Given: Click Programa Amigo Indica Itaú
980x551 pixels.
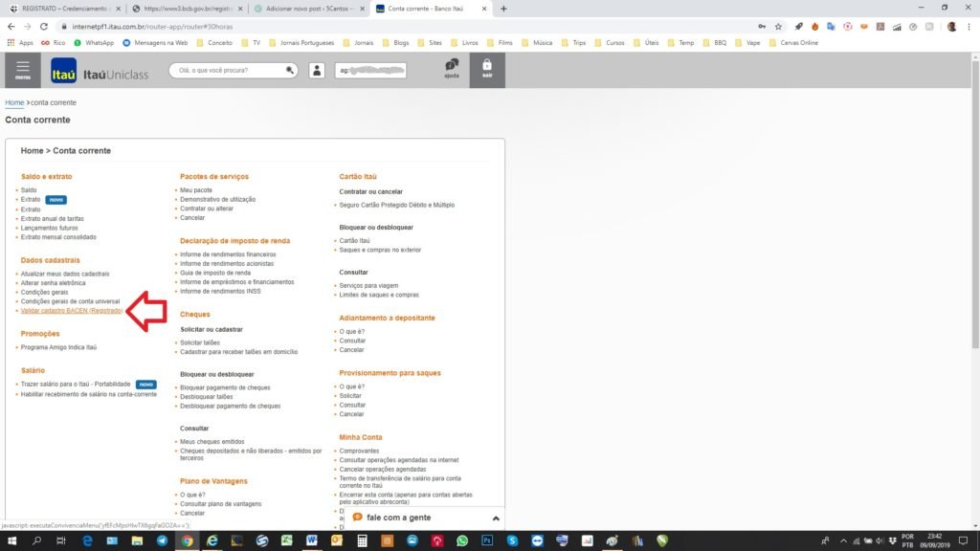Looking at the screenshot, I should [x=58, y=347].
